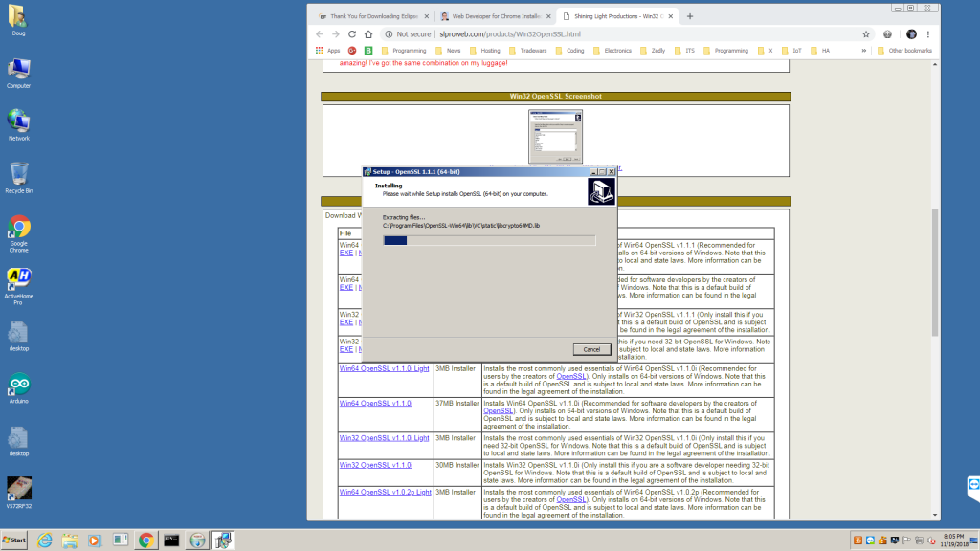
Task: Select the Google Chrome desktop shortcut
Action: tap(19, 234)
